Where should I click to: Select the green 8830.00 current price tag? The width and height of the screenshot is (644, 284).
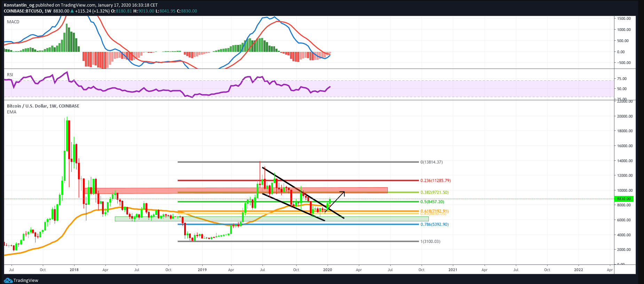tap(624, 199)
